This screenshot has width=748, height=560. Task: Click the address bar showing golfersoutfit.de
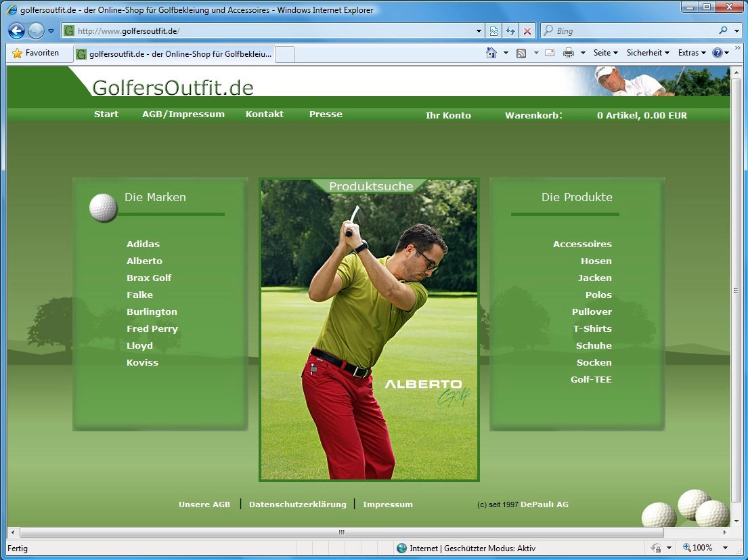click(273, 31)
